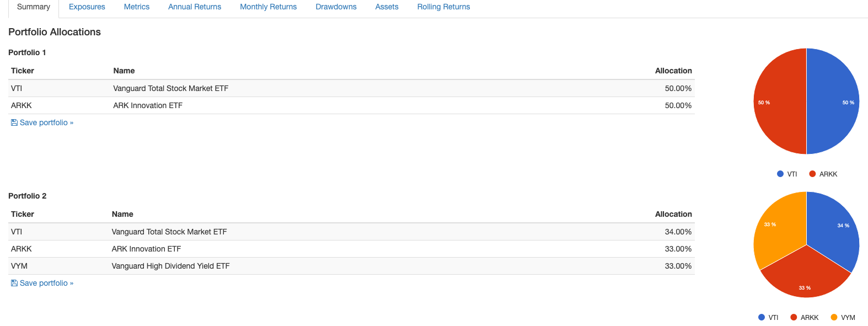Screen dimensions: 868x326
Task: Click the Portfolio 2 heading
Action: pos(28,196)
